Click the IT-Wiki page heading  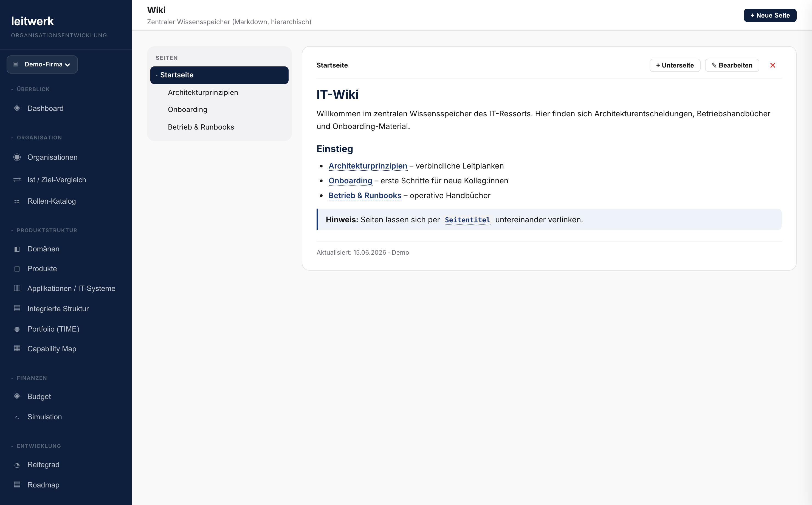coord(337,94)
